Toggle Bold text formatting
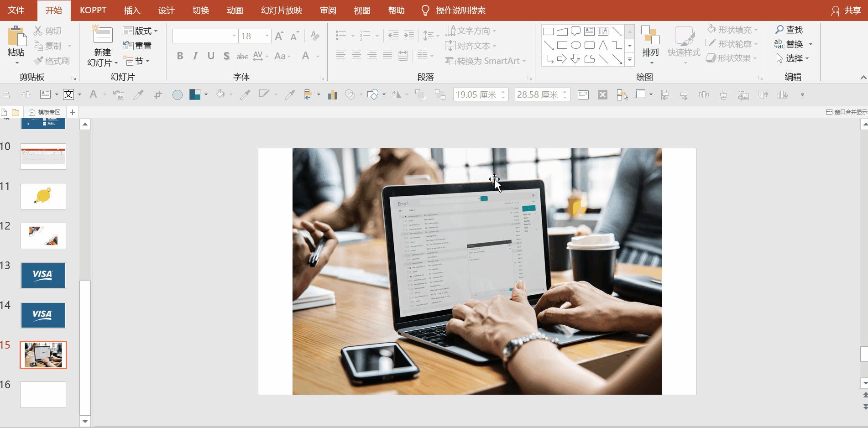 point(180,56)
